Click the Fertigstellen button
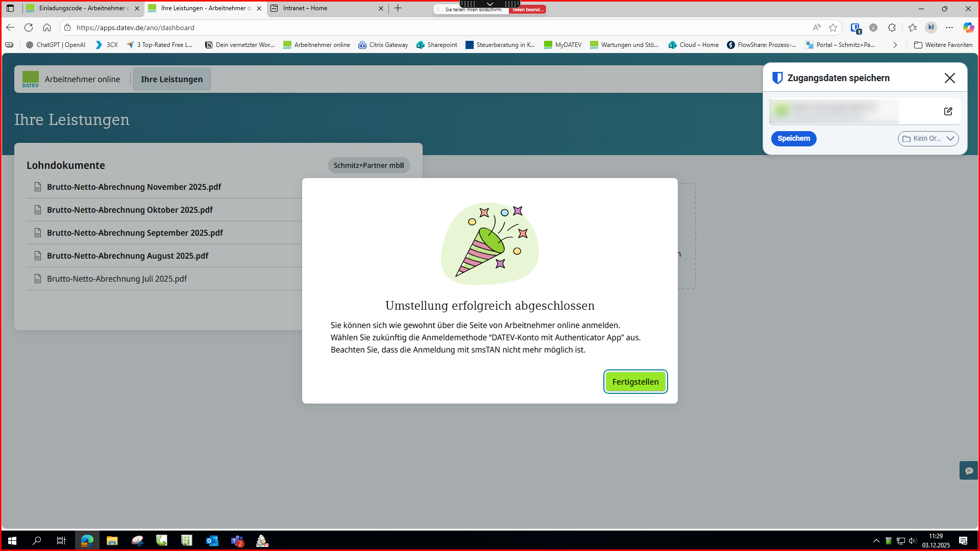Image resolution: width=980 pixels, height=551 pixels. click(x=635, y=382)
